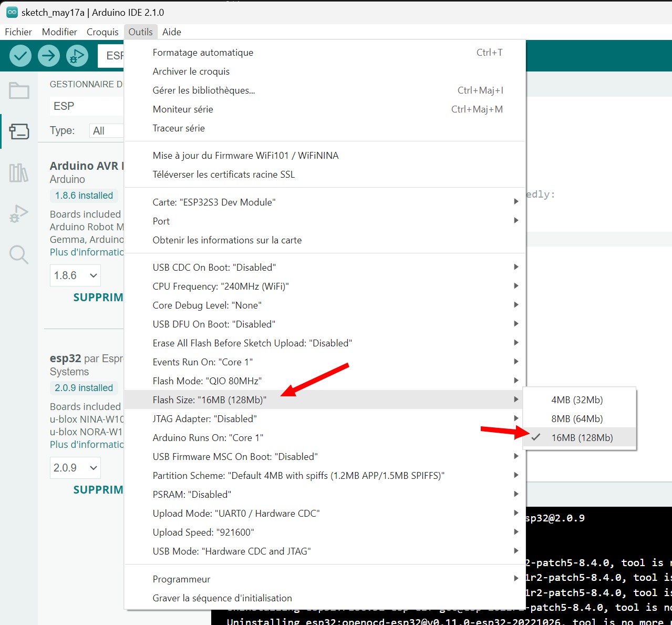Expand the Port submenu
The image size is (672, 625).
(x=325, y=221)
